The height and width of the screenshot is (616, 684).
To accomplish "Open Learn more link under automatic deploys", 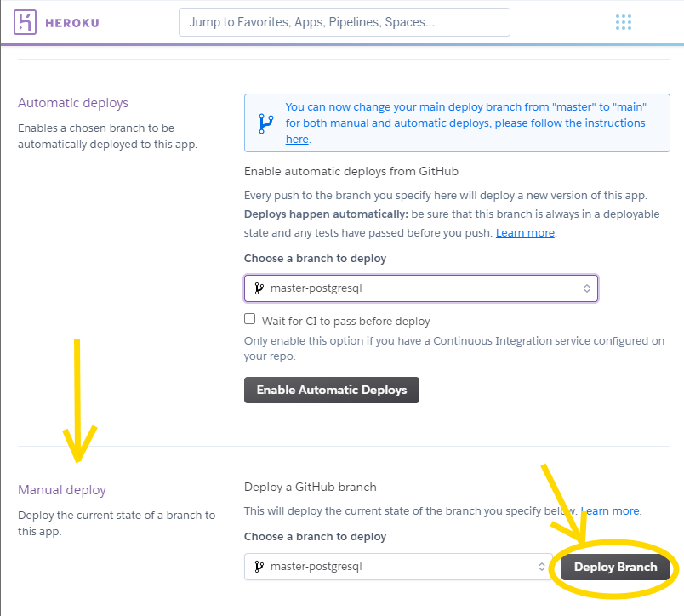I will coord(525,233).
